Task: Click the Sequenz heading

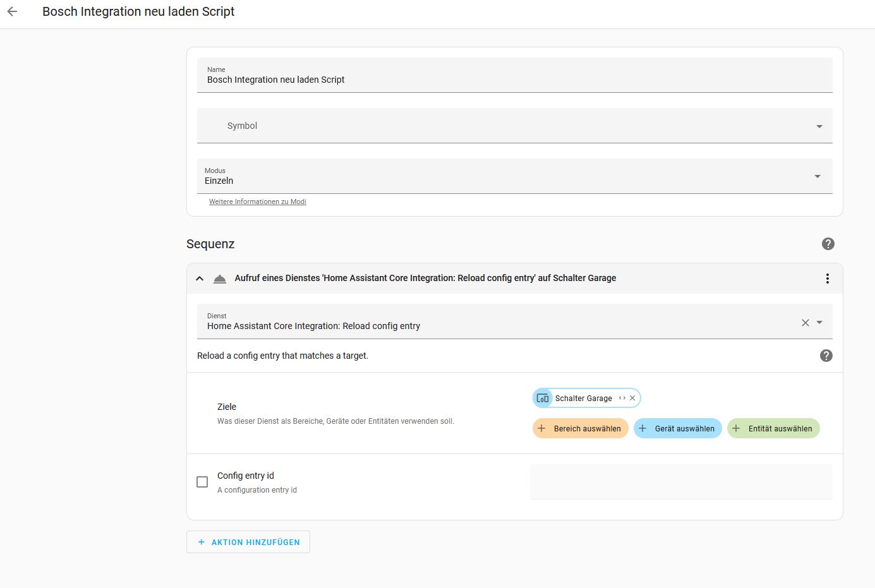Action: click(x=210, y=244)
